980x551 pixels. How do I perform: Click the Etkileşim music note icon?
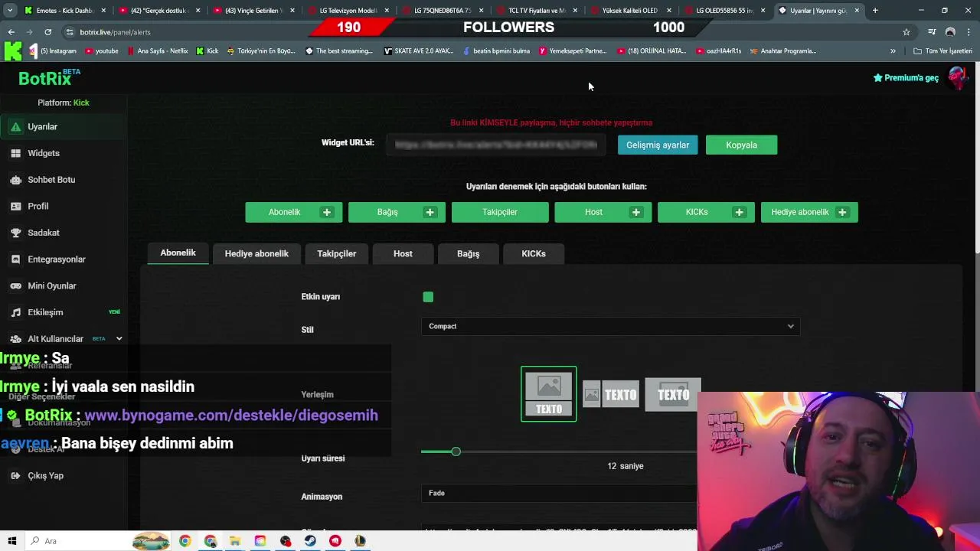tap(15, 312)
